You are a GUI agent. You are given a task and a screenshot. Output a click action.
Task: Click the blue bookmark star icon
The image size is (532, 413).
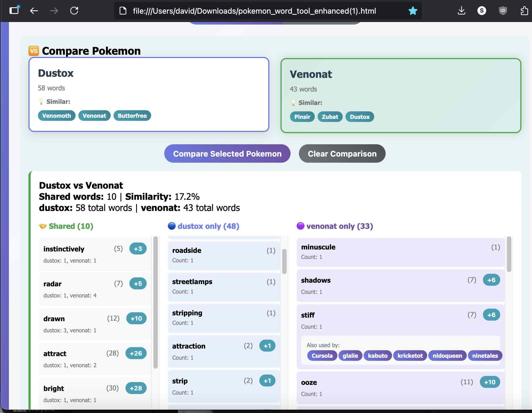tap(413, 11)
